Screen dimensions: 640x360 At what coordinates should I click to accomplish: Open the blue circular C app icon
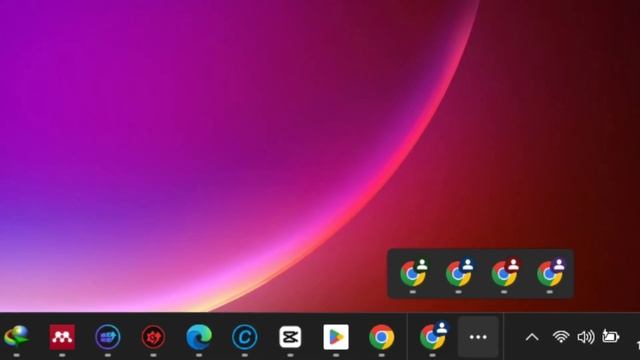244,337
